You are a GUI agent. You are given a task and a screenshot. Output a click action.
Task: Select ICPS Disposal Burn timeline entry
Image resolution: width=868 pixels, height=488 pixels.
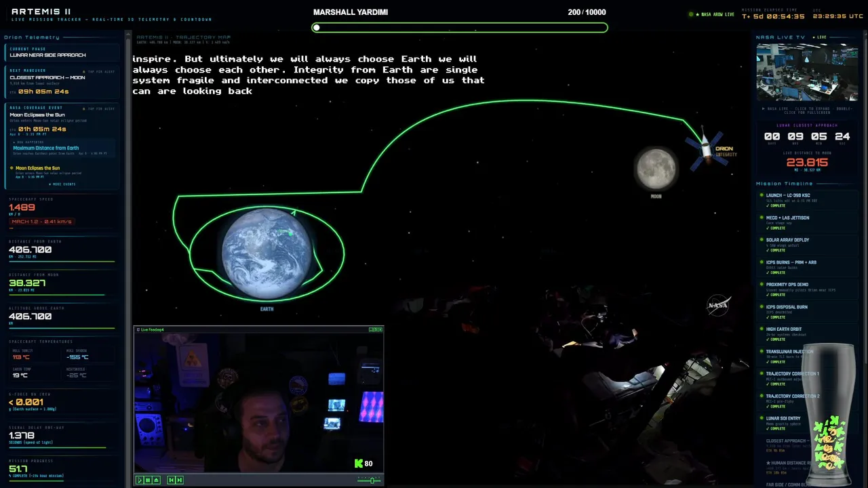click(x=807, y=311)
